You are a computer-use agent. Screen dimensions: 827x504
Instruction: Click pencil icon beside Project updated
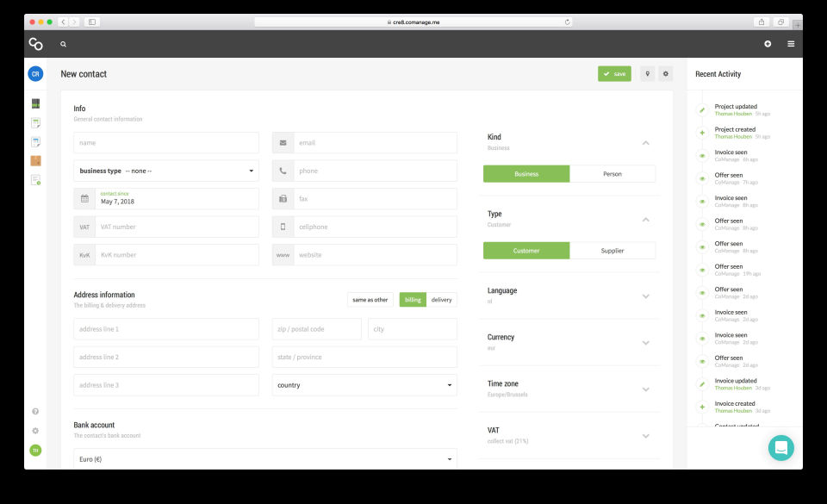click(702, 110)
